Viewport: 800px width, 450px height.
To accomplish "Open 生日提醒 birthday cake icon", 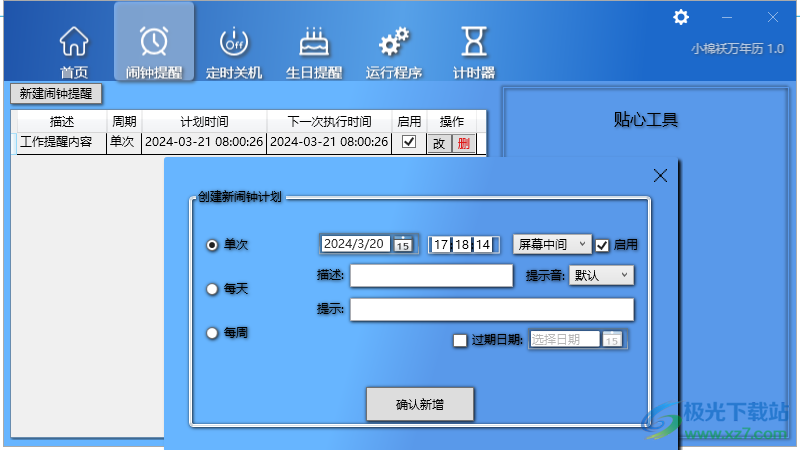I will [x=314, y=43].
